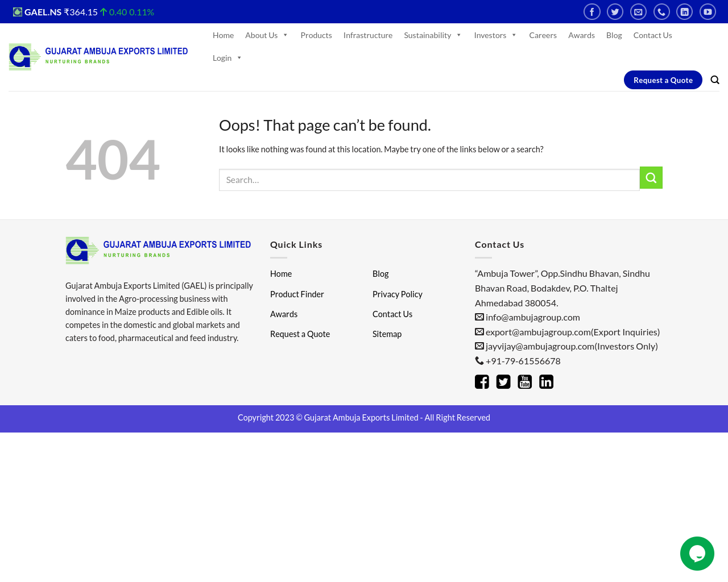Click the info@ambujagroup.com email address
Viewport: 728px width, 582px height.
click(x=533, y=317)
